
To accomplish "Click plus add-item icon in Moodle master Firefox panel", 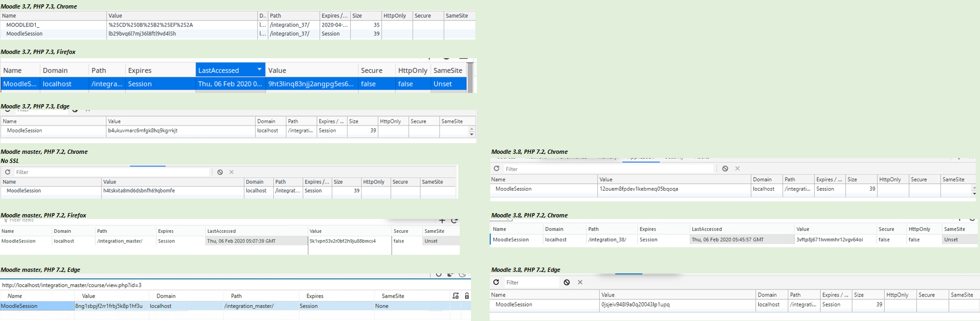I will click(442, 221).
